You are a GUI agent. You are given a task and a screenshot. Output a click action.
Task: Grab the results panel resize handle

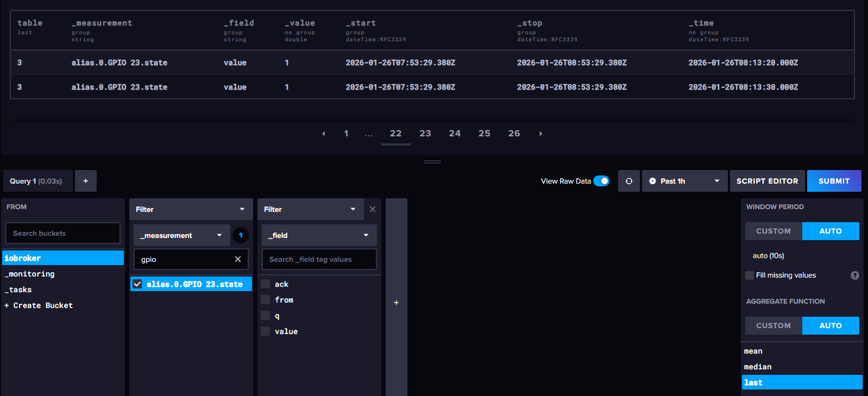(x=432, y=162)
